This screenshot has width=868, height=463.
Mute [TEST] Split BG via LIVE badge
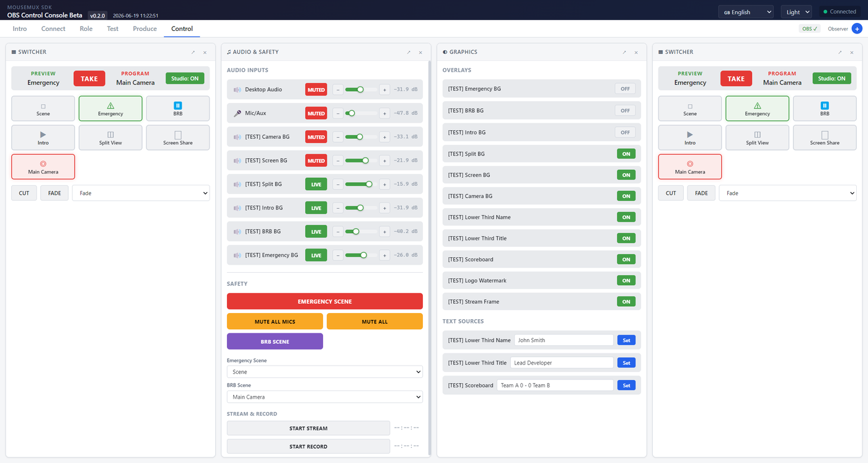tap(316, 184)
